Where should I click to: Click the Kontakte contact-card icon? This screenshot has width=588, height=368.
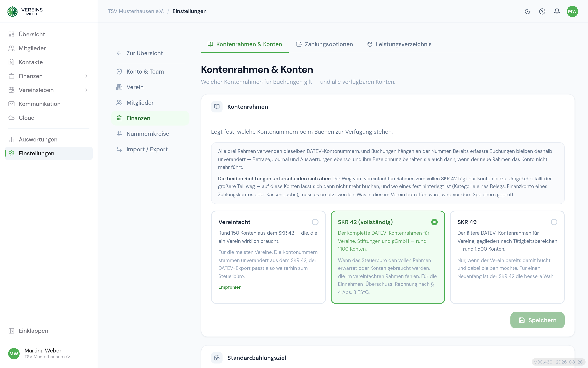tap(11, 62)
